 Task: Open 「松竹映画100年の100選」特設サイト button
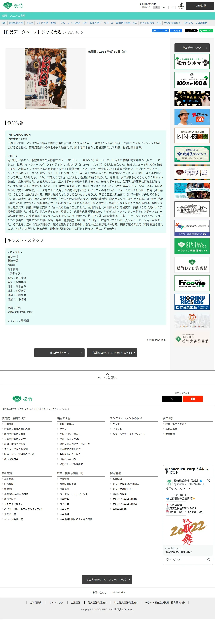pos(112,352)
